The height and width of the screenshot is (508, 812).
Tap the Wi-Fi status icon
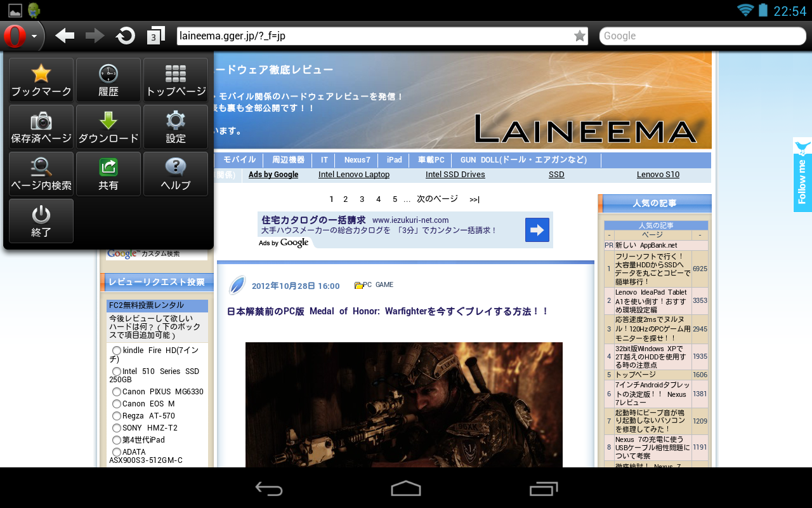pos(745,10)
